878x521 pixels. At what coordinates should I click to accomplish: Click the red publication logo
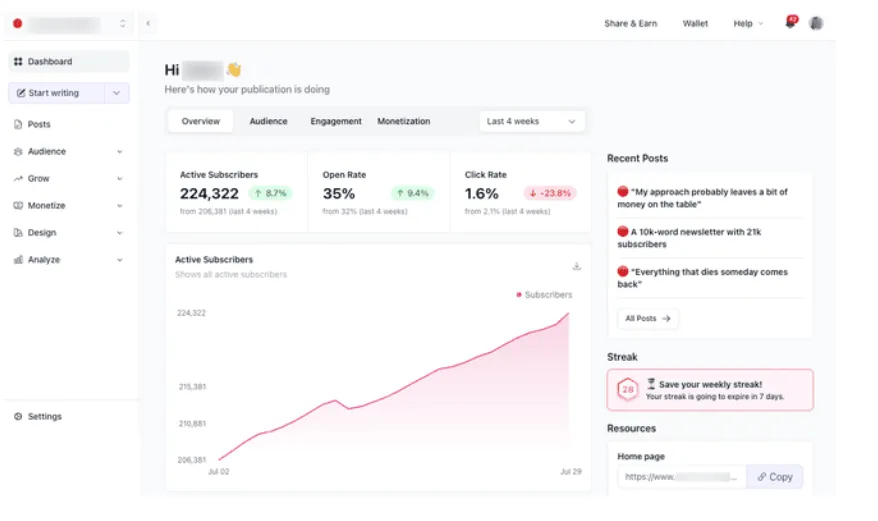coord(17,24)
